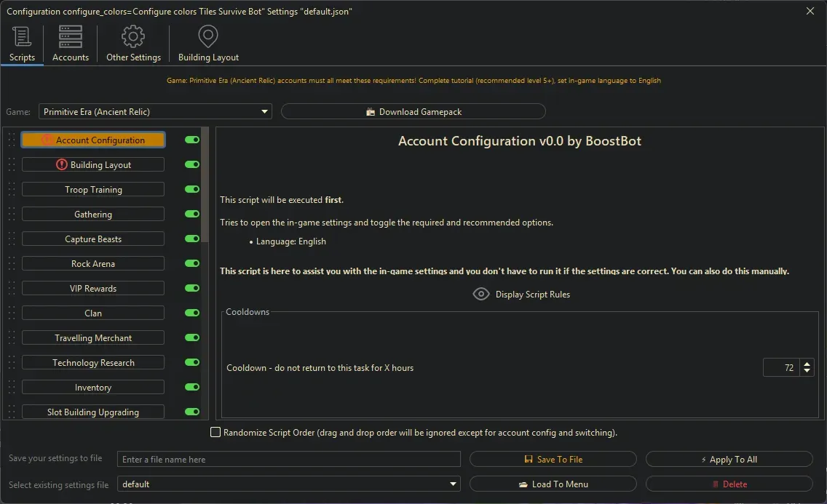This screenshot has height=504, width=827.
Task: Open Other Settings gear icon
Action: [x=133, y=36]
